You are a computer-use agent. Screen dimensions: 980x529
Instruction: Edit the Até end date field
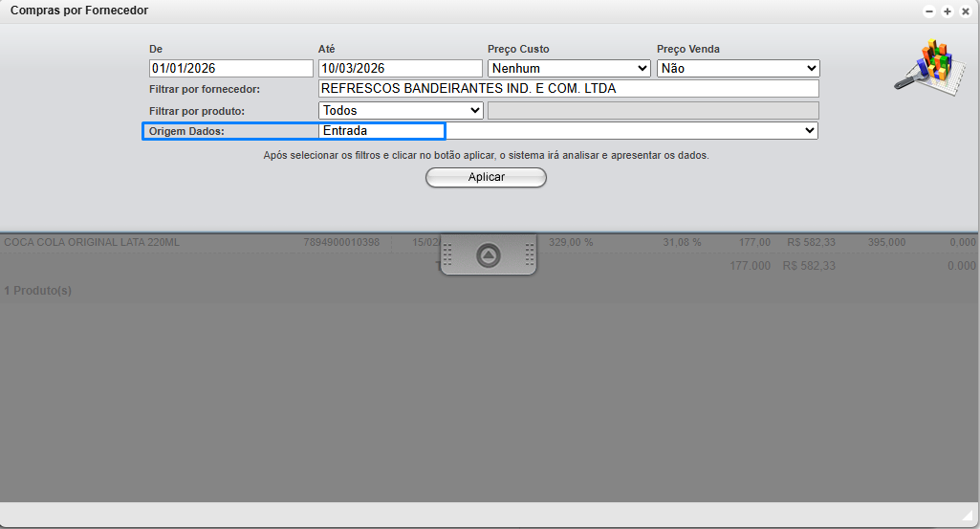click(401, 68)
